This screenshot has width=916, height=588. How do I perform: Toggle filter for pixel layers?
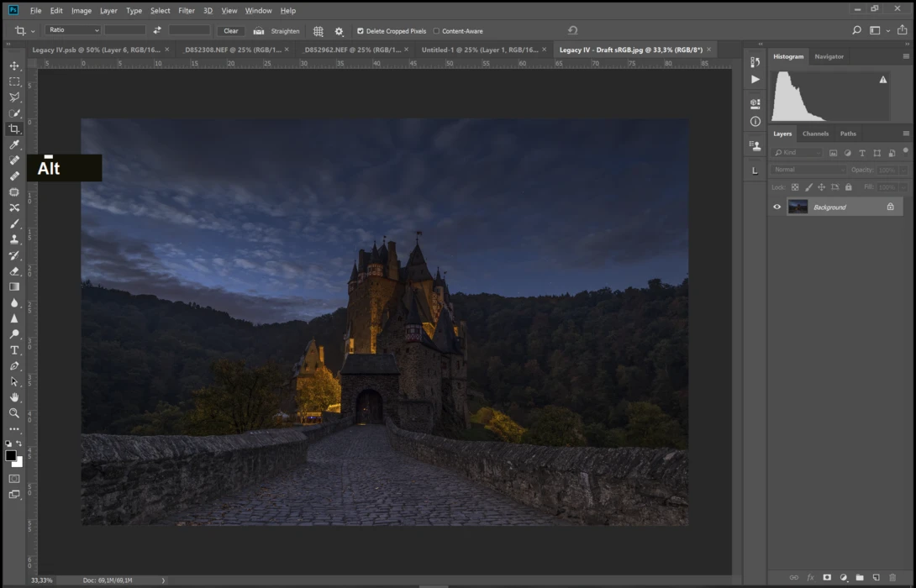coord(833,153)
